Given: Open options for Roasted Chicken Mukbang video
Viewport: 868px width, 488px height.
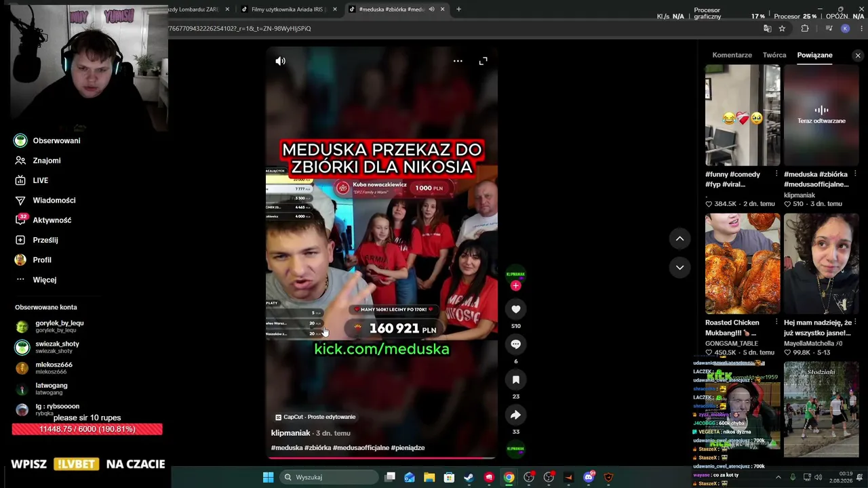Looking at the screenshot, I should point(776,323).
